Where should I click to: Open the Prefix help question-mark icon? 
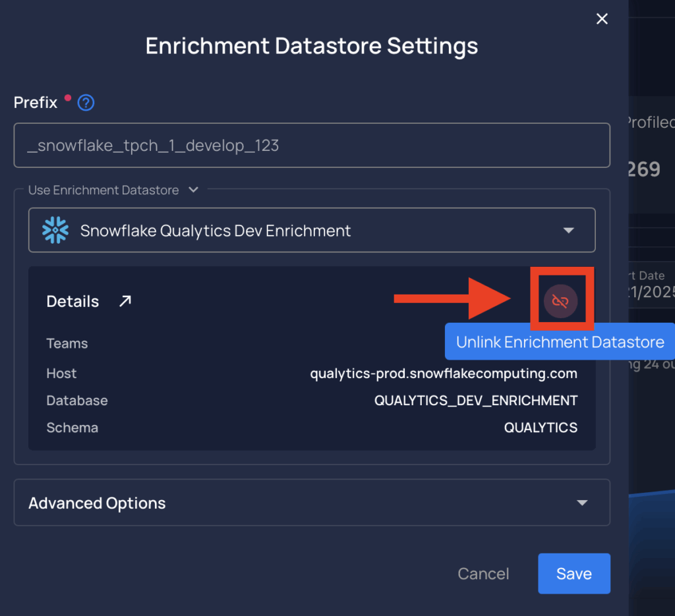(86, 103)
